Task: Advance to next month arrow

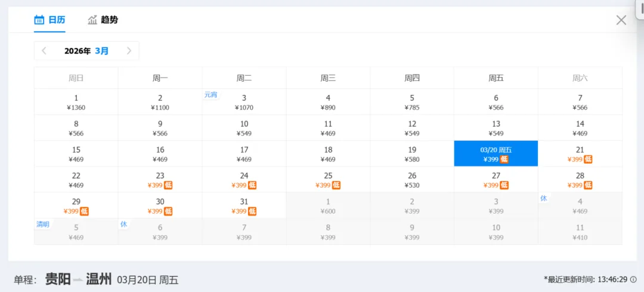Action: [x=129, y=51]
